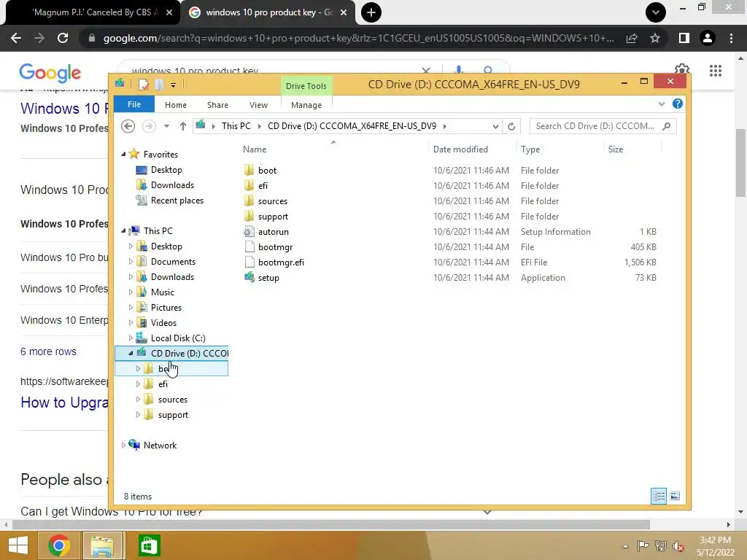The image size is (747, 560).
Task: Sort by the Size column header
Action: point(616,149)
